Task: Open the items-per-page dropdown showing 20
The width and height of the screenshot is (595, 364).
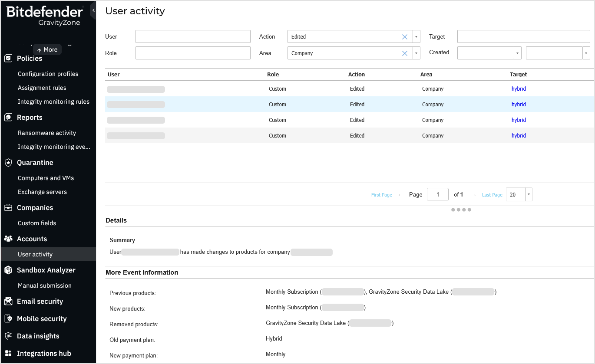Action: pyautogui.click(x=529, y=194)
